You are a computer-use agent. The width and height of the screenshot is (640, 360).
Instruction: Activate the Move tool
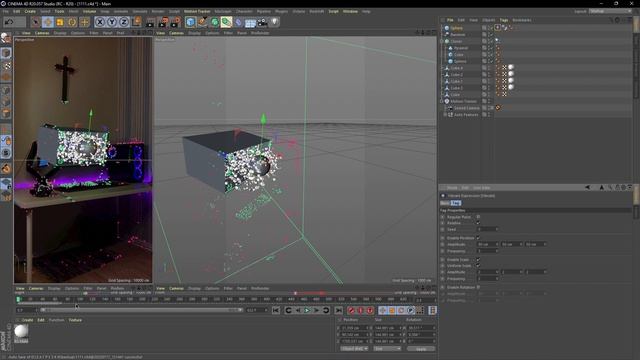pyautogui.click(x=48, y=22)
